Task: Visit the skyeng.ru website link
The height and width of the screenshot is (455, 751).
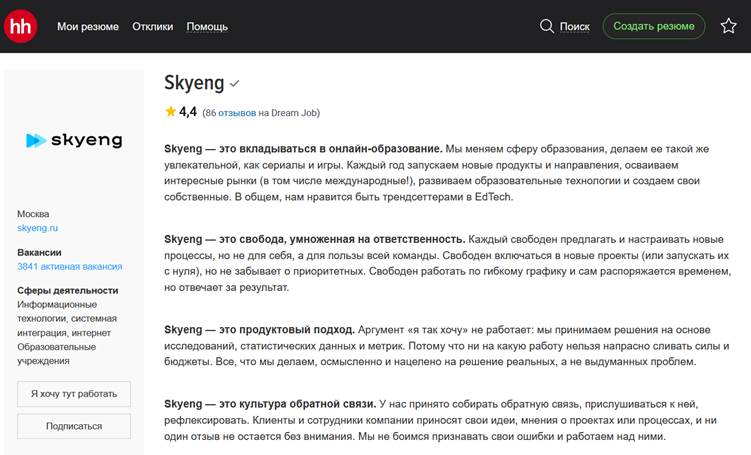Action: [x=39, y=228]
